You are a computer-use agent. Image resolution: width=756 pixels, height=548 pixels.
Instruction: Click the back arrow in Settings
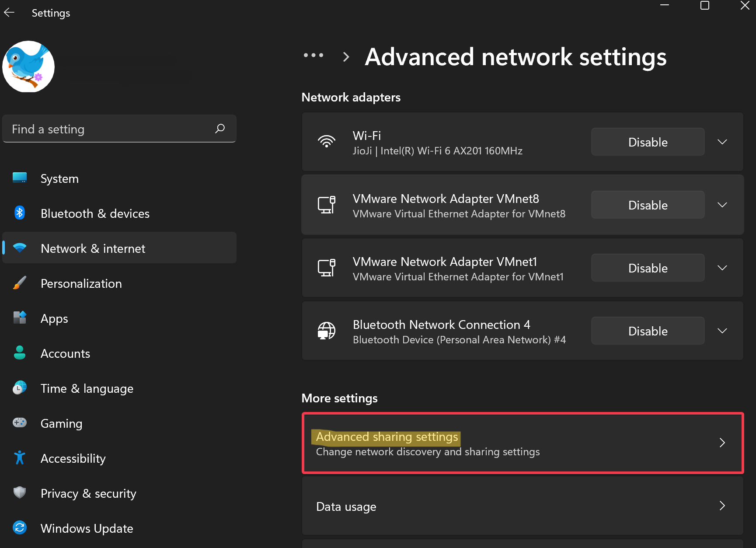(x=9, y=13)
